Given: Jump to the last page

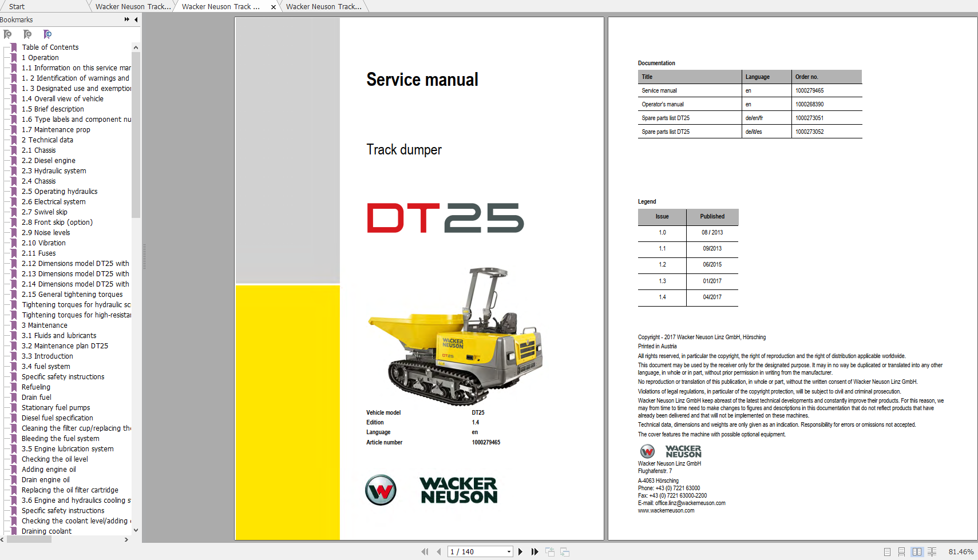Looking at the screenshot, I should [534, 551].
